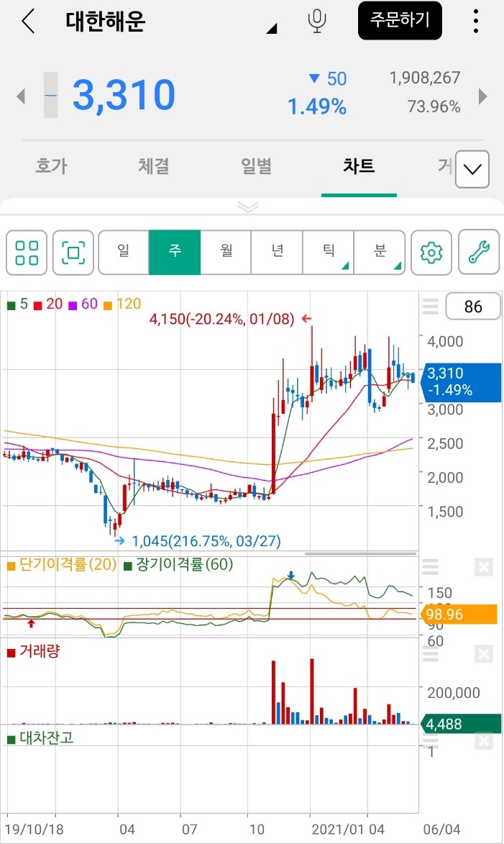Open chart settings gear icon
This screenshot has width=504, height=844.
pos(431,253)
